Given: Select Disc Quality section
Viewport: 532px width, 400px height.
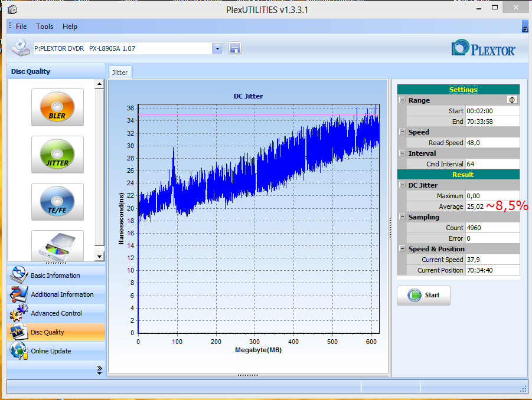Looking at the screenshot, I should tap(56, 332).
